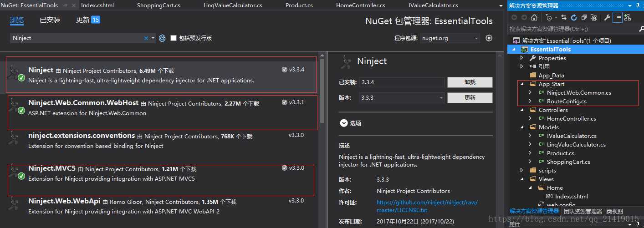Toggle the include prerelease checkbox
The image size is (644, 228).
(173, 38)
